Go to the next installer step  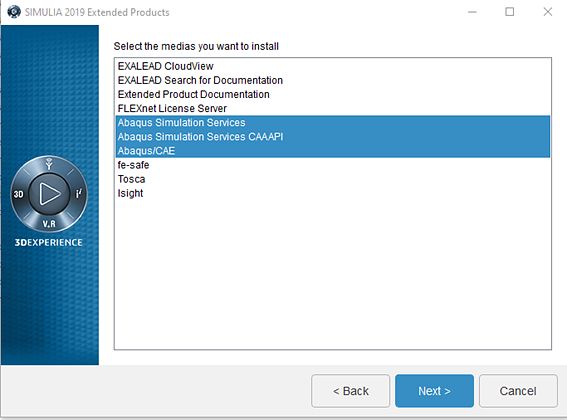click(x=434, y=391)
